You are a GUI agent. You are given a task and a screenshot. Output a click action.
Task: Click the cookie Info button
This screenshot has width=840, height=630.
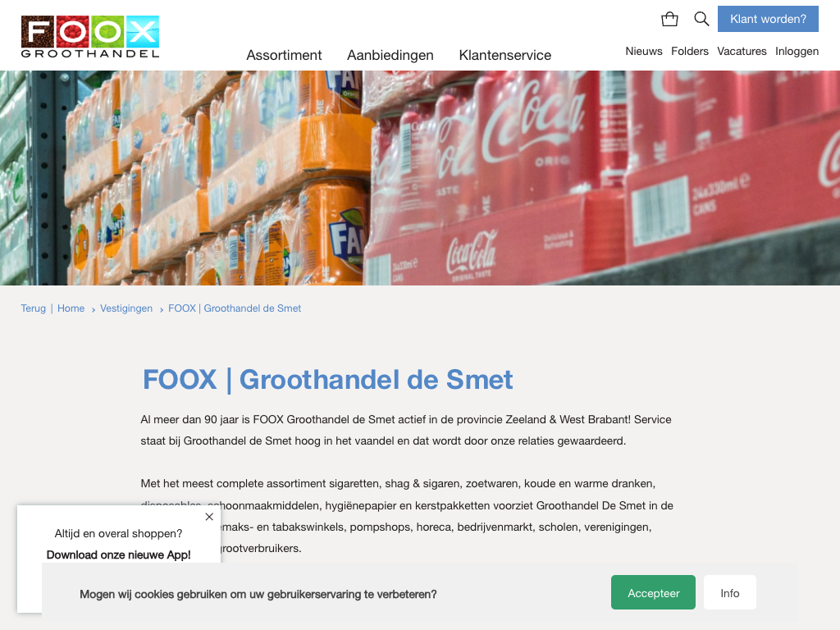[x=729, y=592]
